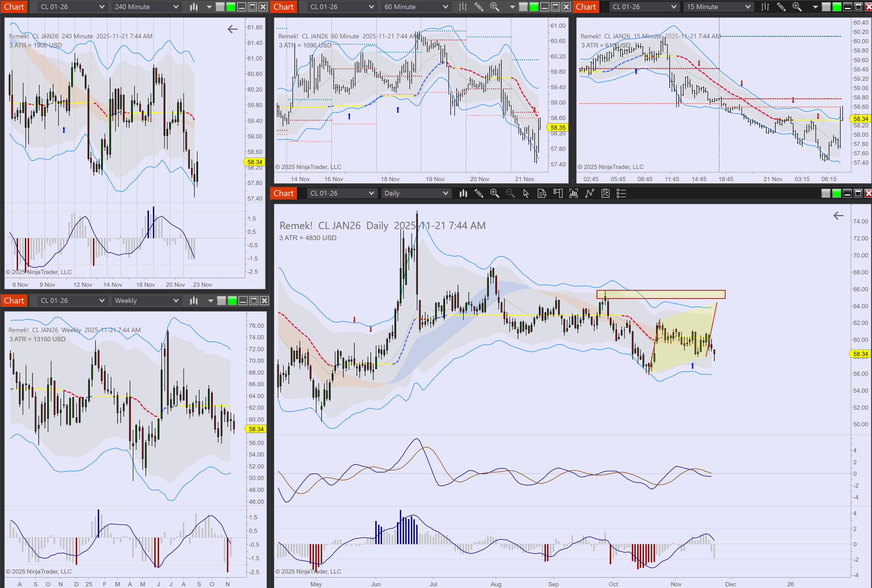The image size is (872, 588).
Task: Open CL 01-26 instrument dropdown in 240 Minute chart
Action: (73, 7)
